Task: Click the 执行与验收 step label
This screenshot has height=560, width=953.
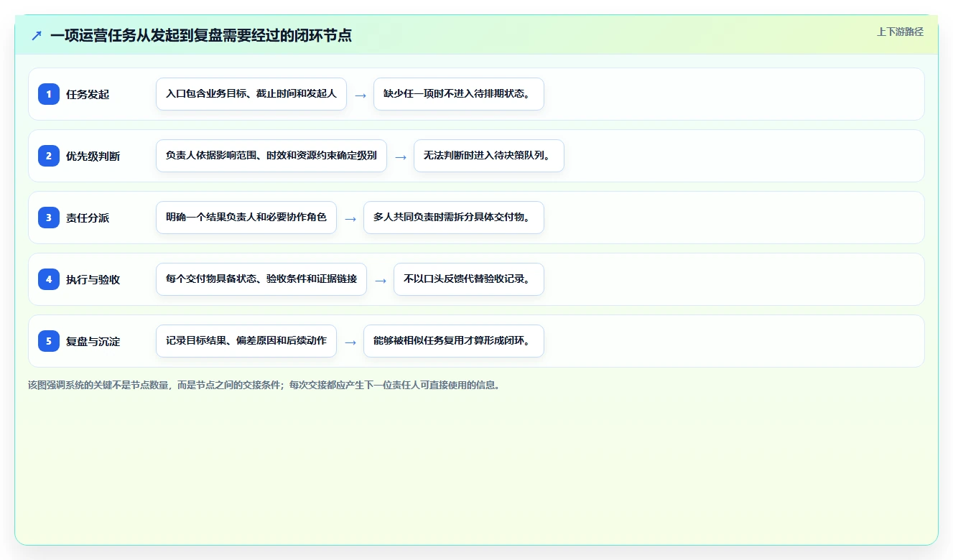Action: (x=93, y=279)
